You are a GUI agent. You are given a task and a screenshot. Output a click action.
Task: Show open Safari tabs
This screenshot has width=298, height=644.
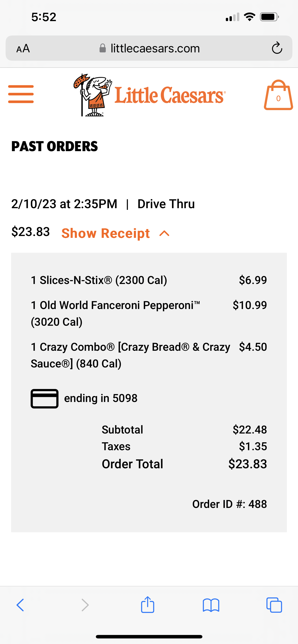tap(274, 605)
